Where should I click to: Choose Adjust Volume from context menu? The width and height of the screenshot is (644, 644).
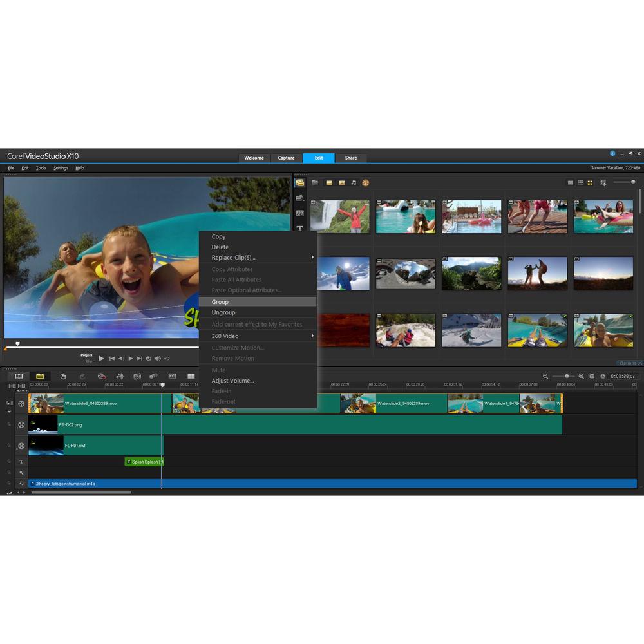(x=232, y=381)
